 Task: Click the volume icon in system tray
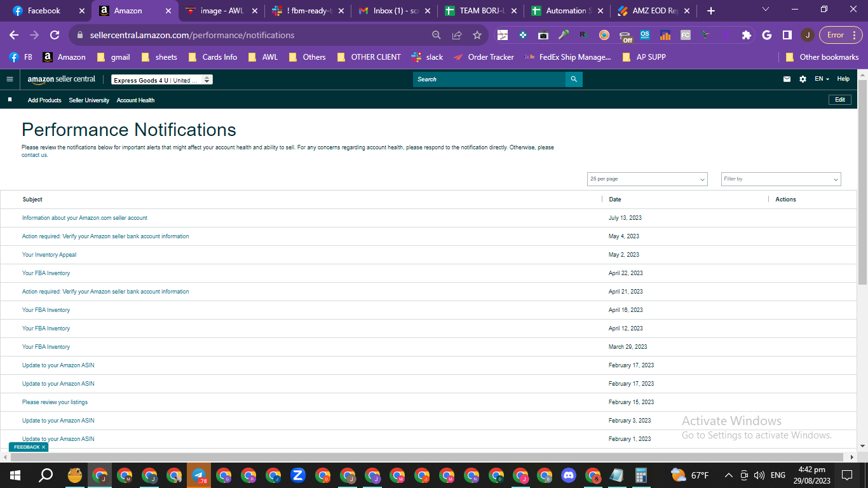click(759, 475)
